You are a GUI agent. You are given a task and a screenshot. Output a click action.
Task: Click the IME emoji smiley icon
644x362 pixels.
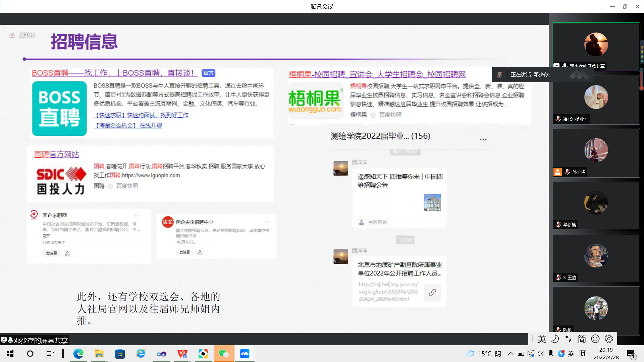595,339
